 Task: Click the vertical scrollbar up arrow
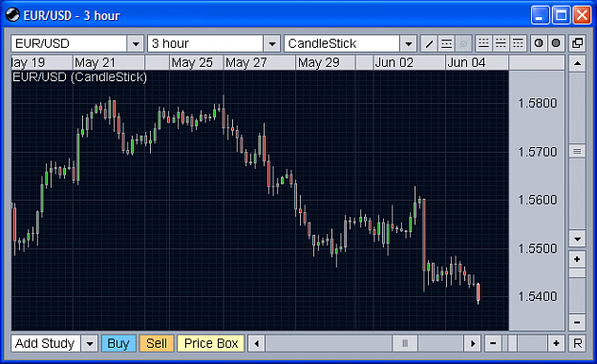click(577, 63)
